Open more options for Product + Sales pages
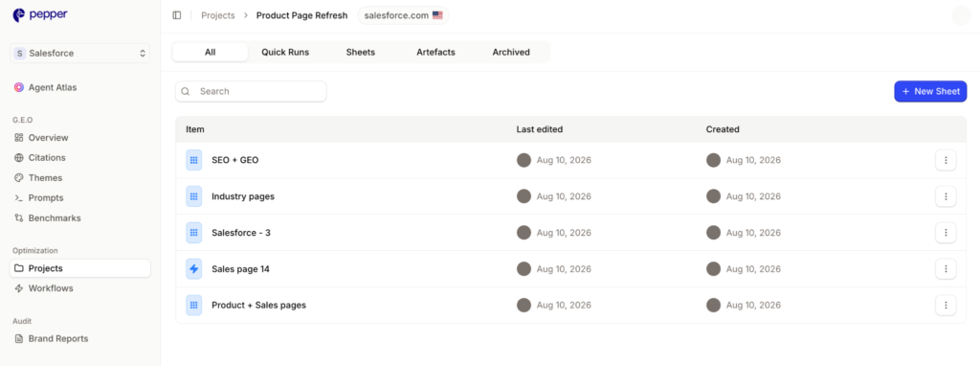Image resolution: width=980 pixels, height=366 pixels. 946,306
